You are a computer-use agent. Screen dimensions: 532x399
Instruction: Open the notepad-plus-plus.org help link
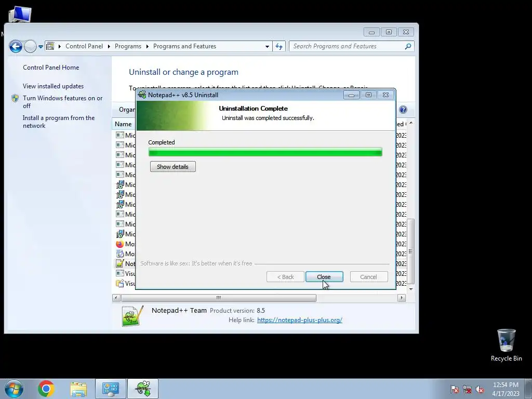300,320
